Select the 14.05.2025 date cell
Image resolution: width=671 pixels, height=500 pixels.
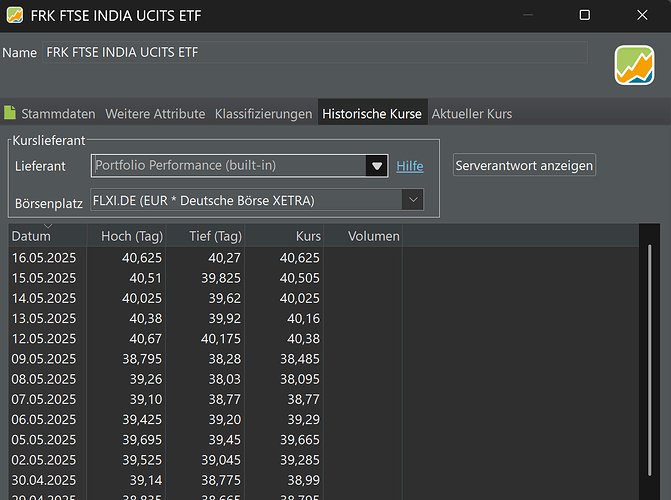tap(44, 298)
